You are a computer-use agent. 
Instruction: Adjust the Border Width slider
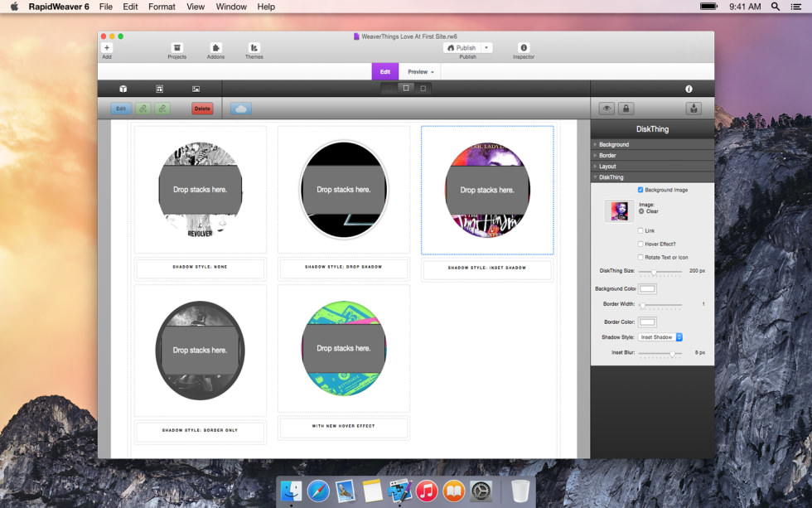660,305
